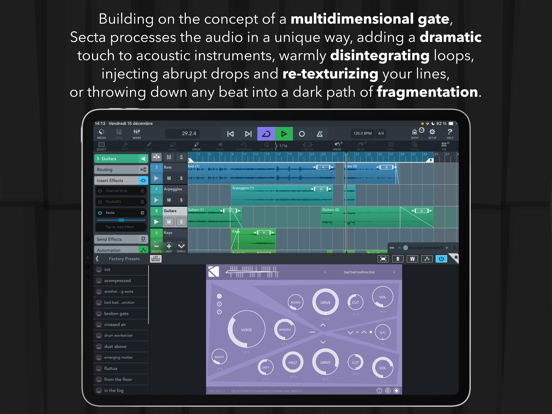The height and width of the screenshot is (414, 552).
Task: Mute the Bass track
Action: tap(169, 178)
